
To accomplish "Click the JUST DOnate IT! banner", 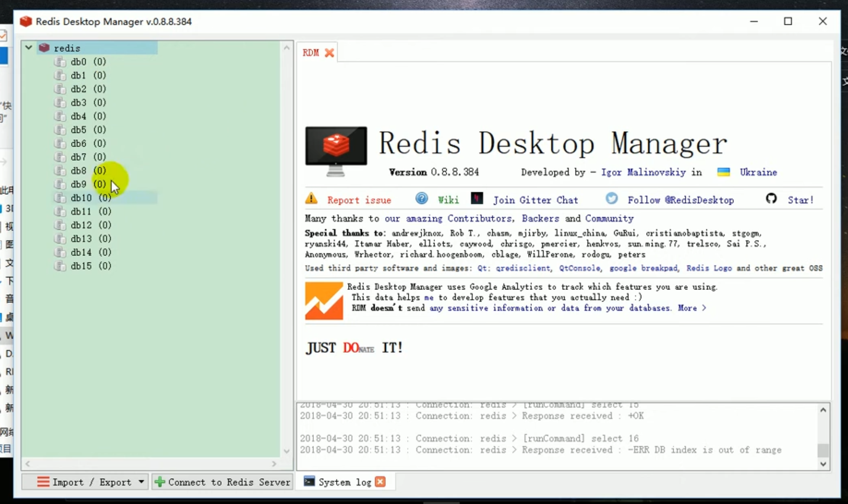I will coord(354,348).
